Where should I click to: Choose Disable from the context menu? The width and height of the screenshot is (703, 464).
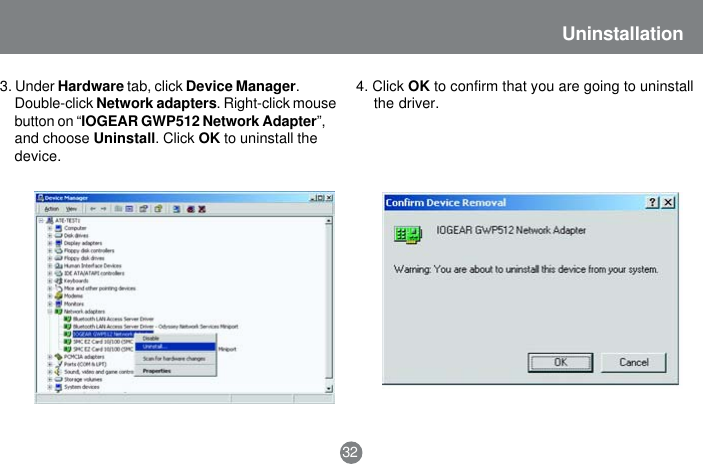175,338
